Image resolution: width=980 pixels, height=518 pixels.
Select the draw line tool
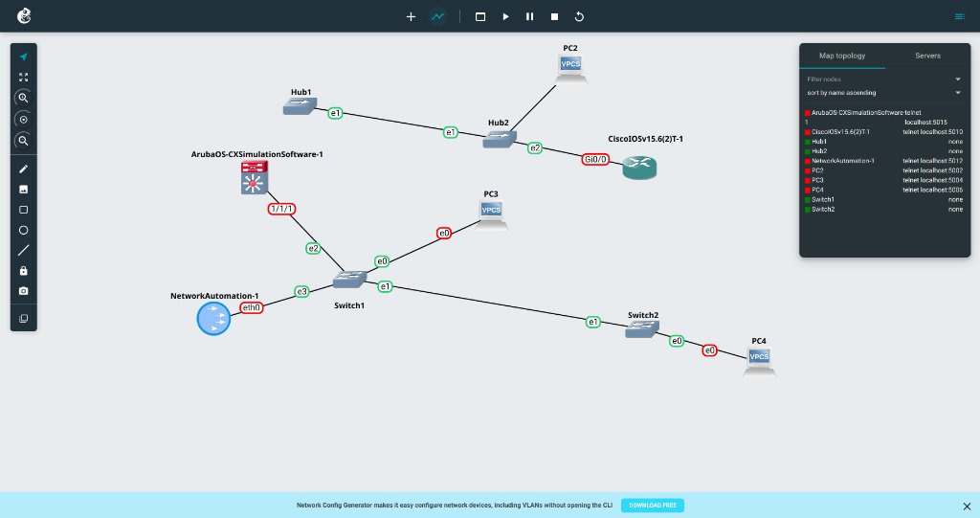[24, 250]
